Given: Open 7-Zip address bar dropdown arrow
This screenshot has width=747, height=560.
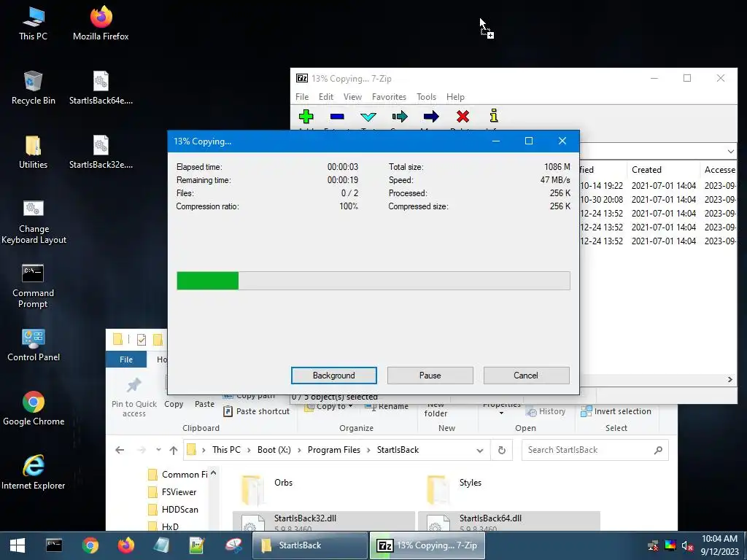Looking at the screenshot, I should point(730,152).
